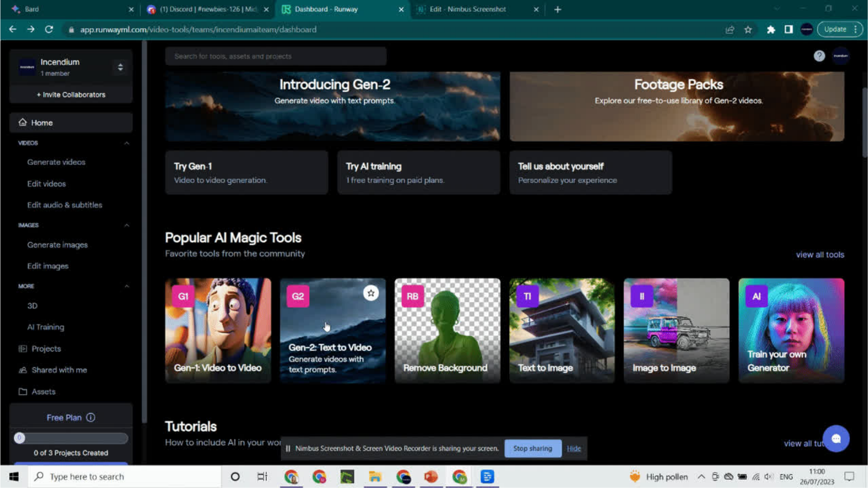Open the Windows Start menu
The width and height of the screenshot is (868, 488).
14,477
